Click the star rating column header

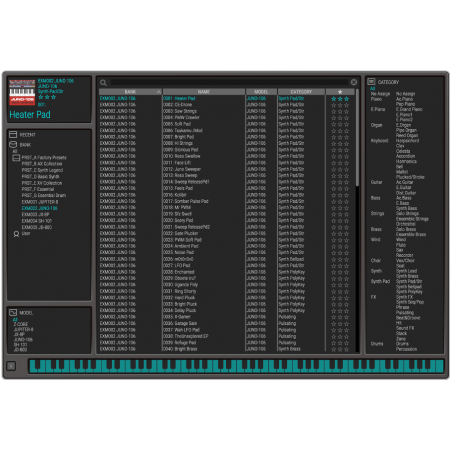pyautogui.click(x=340, y=92)
